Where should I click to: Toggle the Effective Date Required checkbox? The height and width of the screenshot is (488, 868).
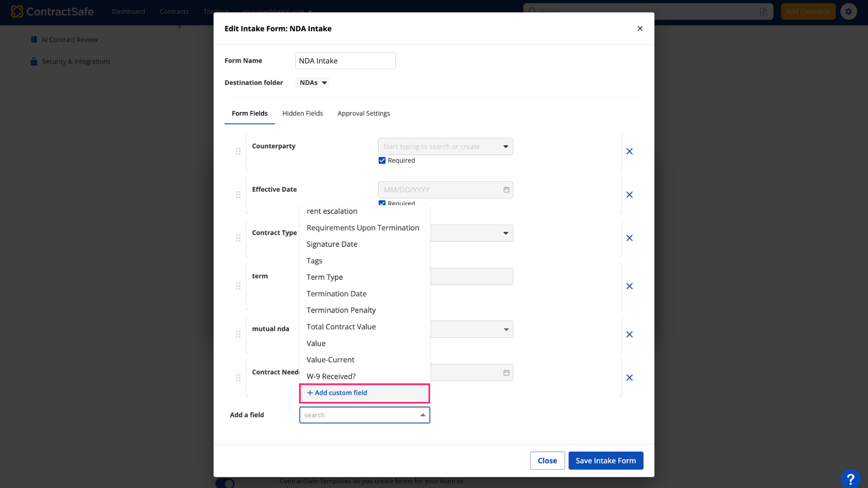coord(382,203)
